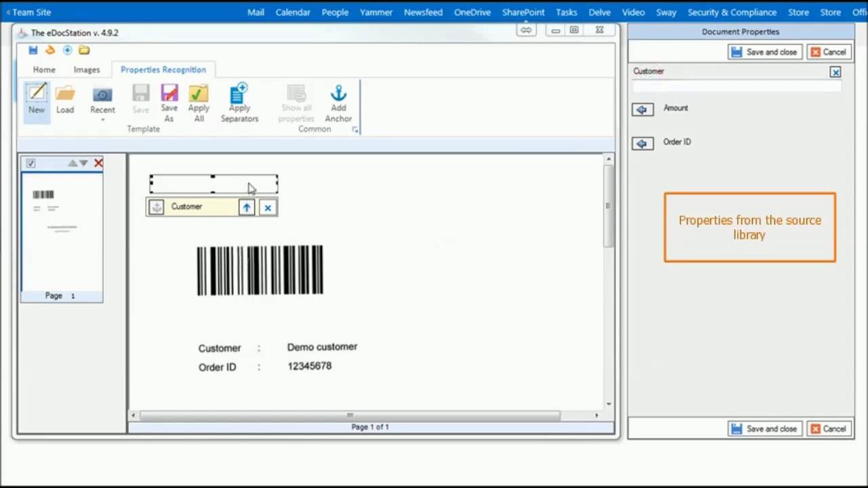This screenshot has width=868, height=488.
Task: Click the top Cancel button
Action: (x=829, y=52)
